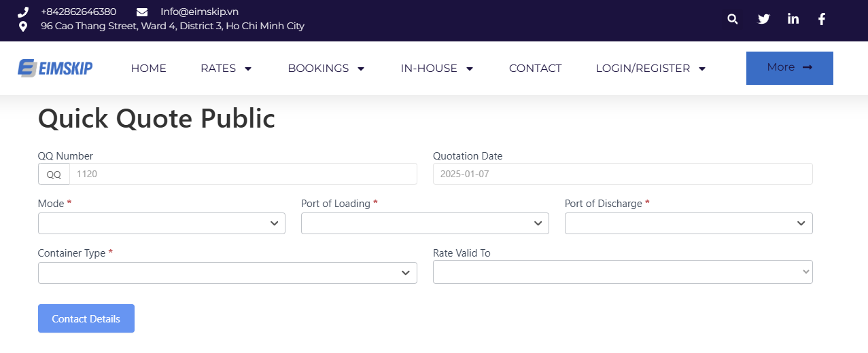Click the phone icon in top bar

click(x=23, y=12)
